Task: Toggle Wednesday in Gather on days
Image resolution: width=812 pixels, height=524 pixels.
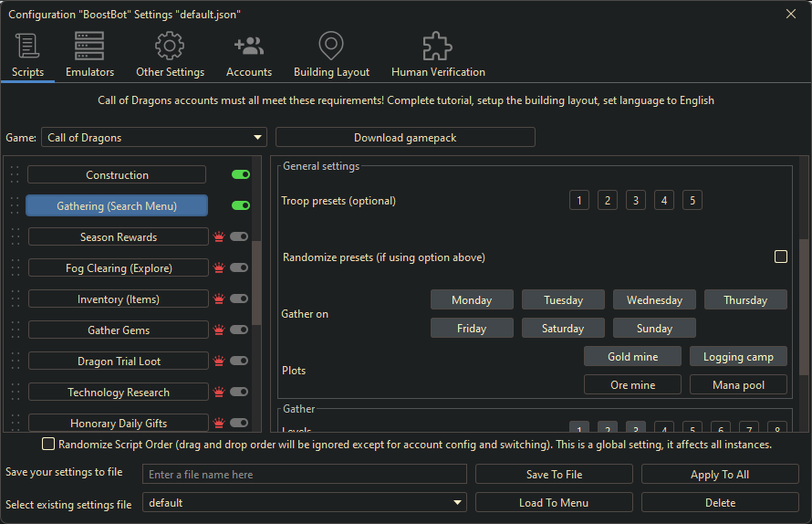Action: [654, 300]
